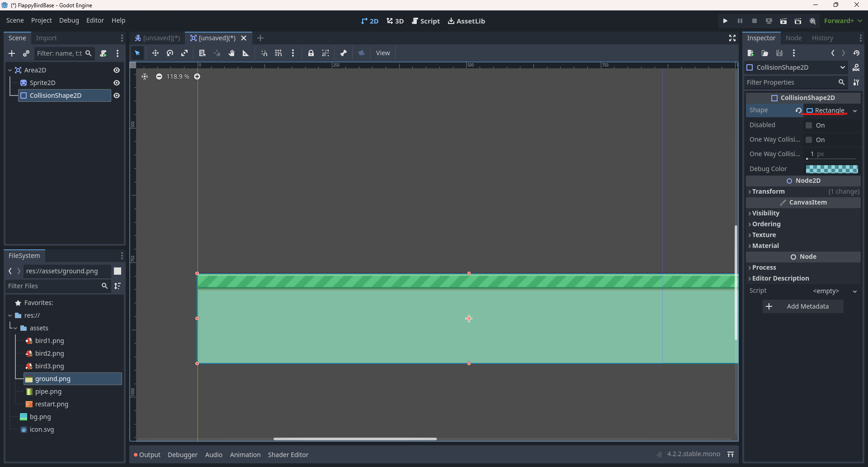The width and height of the screenshot is (868, 467).
Task: Run the project with Play button
Action: tap(725, 21)
